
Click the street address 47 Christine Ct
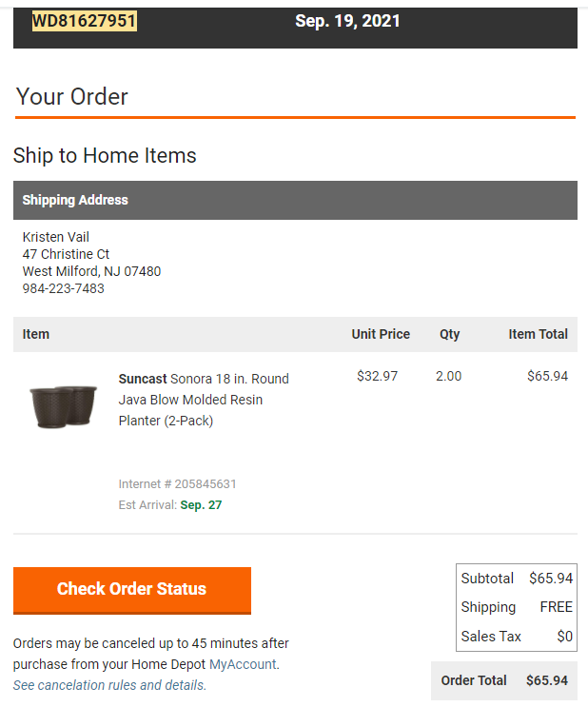pyautogui.click(x=66, y=254)
